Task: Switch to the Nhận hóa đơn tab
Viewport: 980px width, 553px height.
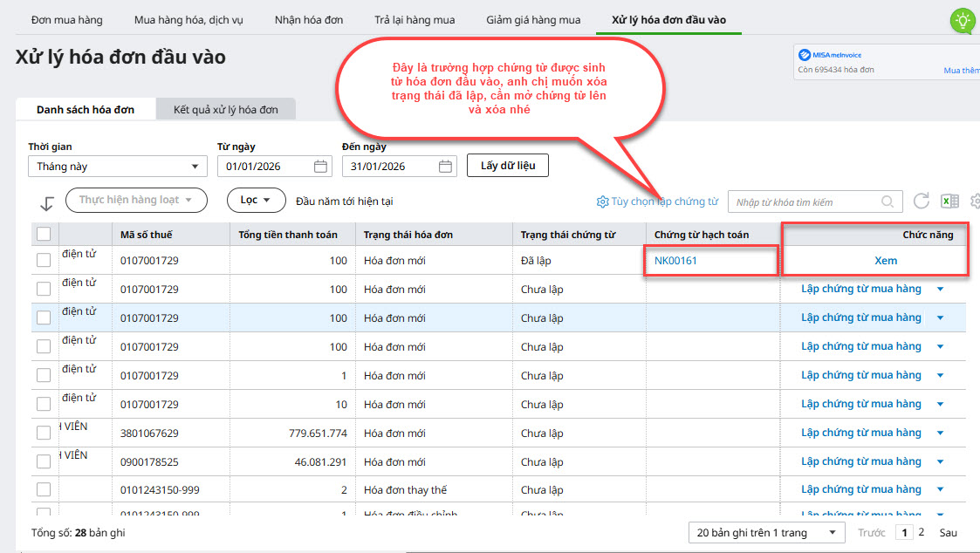Action: [308, 19]
